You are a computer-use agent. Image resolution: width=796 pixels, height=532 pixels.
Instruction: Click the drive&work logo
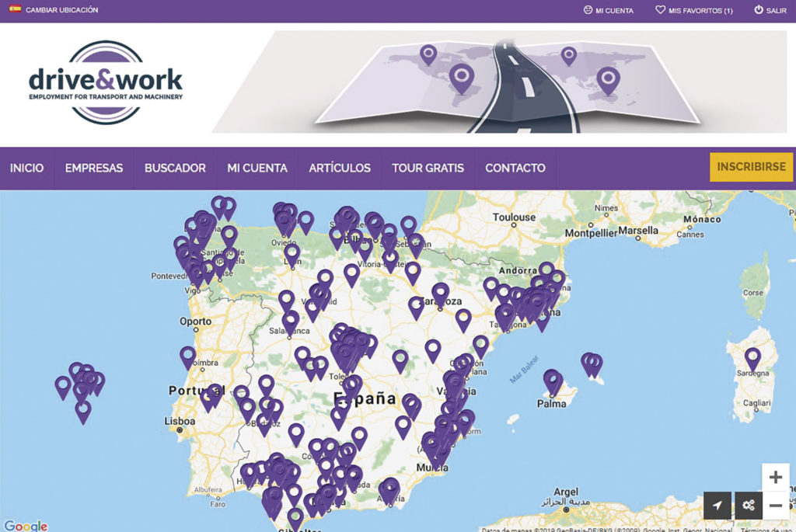click(x=106, y=82)
